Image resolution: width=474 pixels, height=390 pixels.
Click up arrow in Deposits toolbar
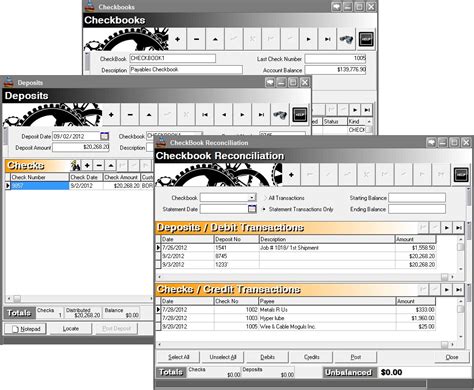[149, 114]
